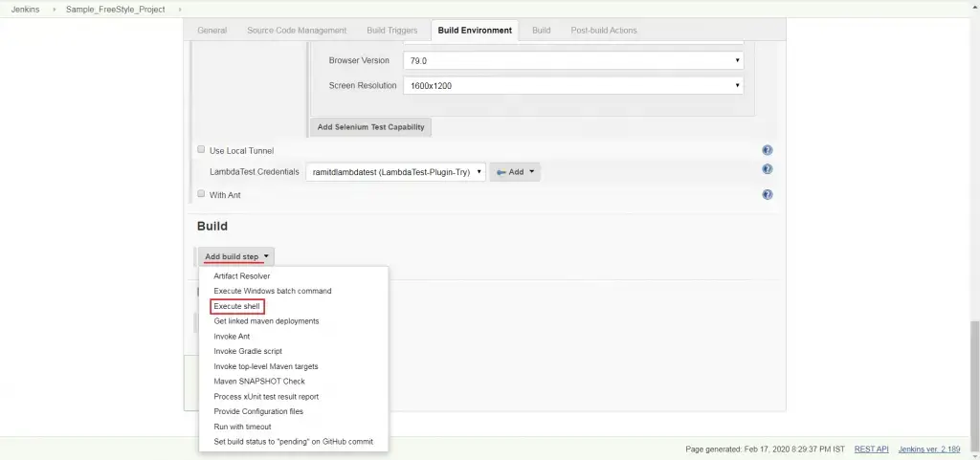Screen dimensions: 980x460
Task: Expand the Add build step menu
Action: (236, 256)
